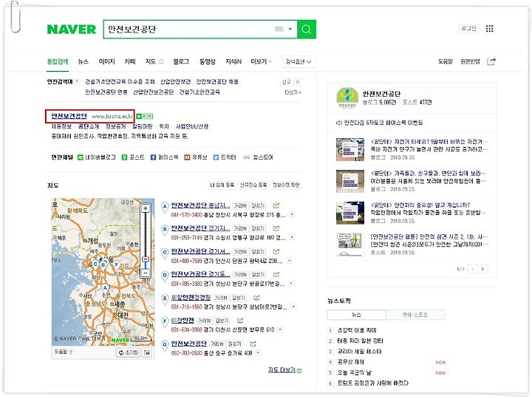The width and height of the screenshot is (532, 399).
Task: Click the green search magnifier button
Action: [x=307, y=29]
